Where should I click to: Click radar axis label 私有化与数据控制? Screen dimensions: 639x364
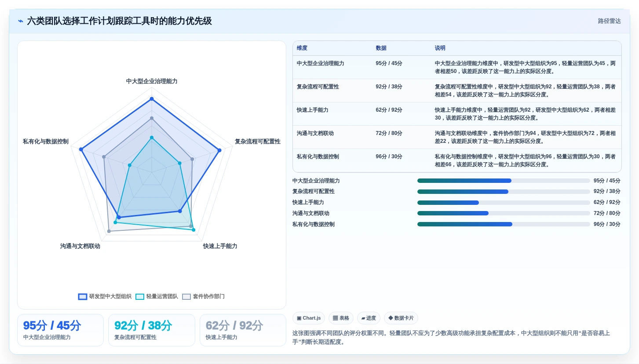point(46,142)
